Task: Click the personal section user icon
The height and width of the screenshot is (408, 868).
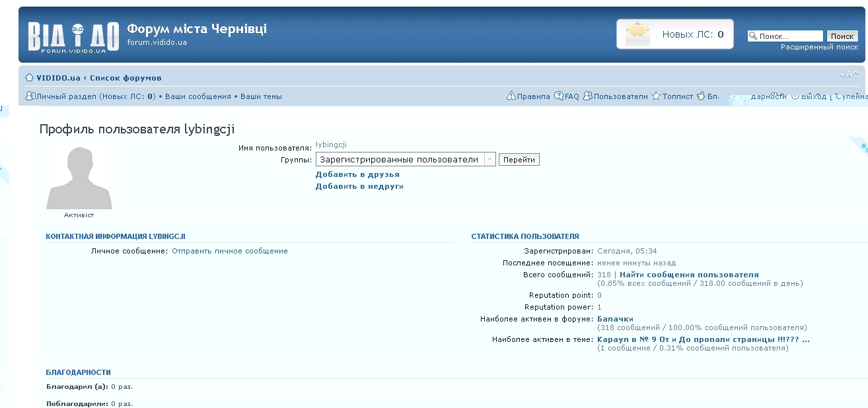Action: (30, 96)
